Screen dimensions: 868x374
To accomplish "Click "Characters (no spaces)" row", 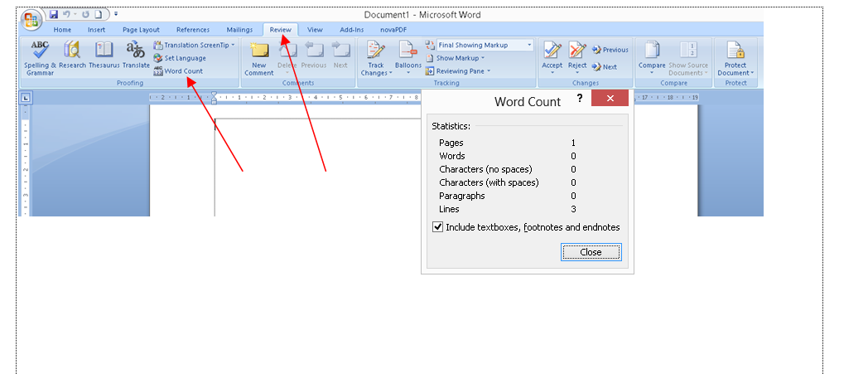I will 508,169.
